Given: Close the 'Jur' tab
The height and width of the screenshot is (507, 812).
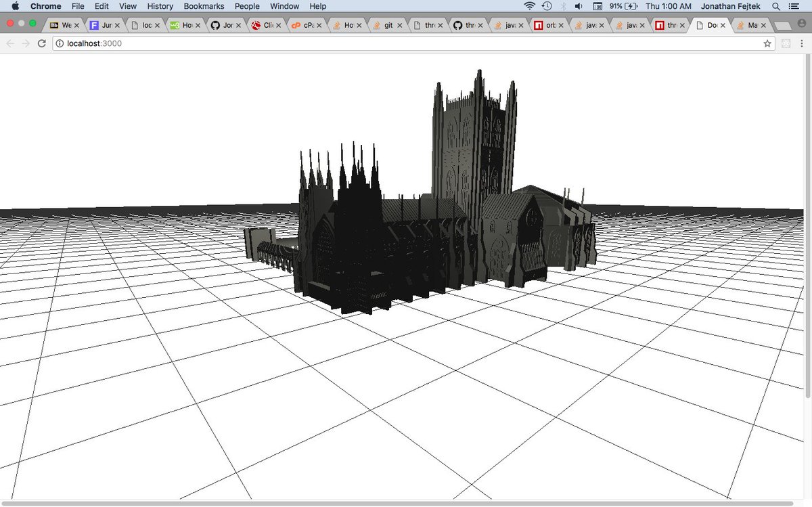Looking at the screenshot, I should pos(117,25).
